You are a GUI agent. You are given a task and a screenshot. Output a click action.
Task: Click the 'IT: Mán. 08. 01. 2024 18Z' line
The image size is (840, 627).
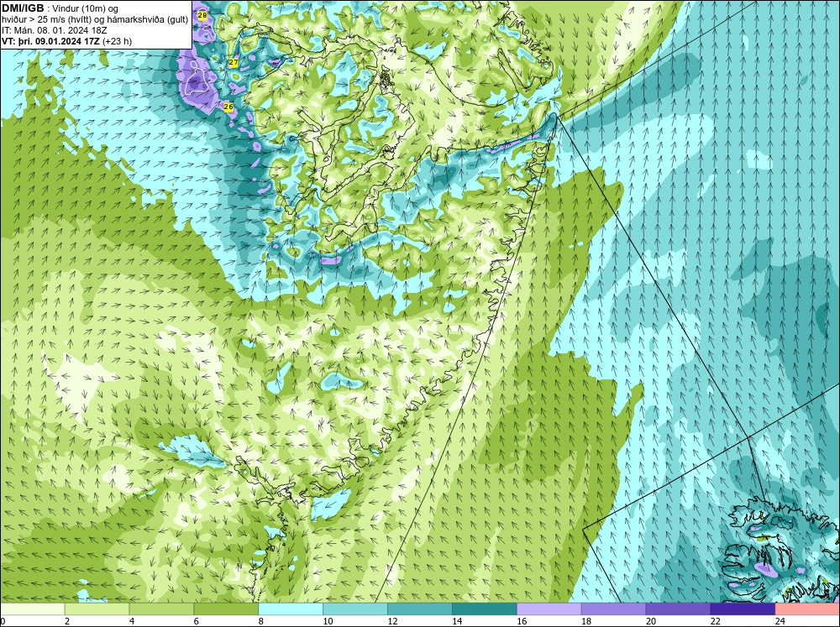54,30
